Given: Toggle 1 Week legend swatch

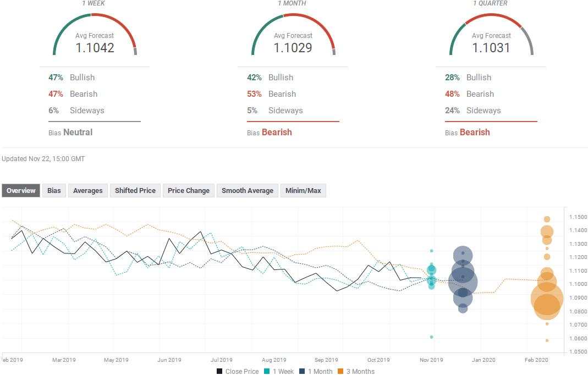Looking at the screenshot, I should [267, 371].
